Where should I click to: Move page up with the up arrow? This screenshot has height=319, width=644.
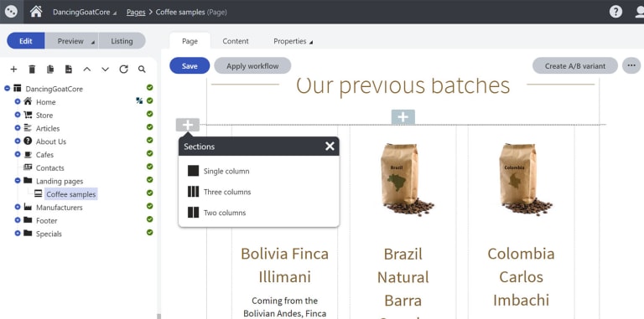[86, 69]
